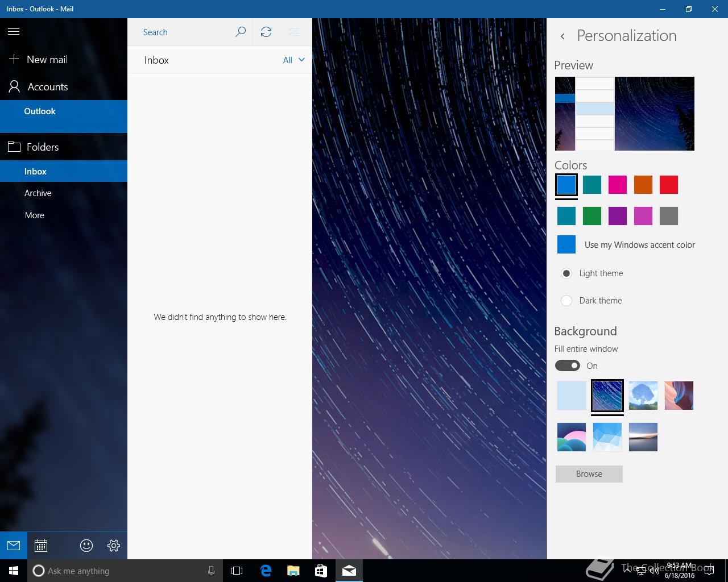Choose the tree background thumbnail

tap(643, 396)
